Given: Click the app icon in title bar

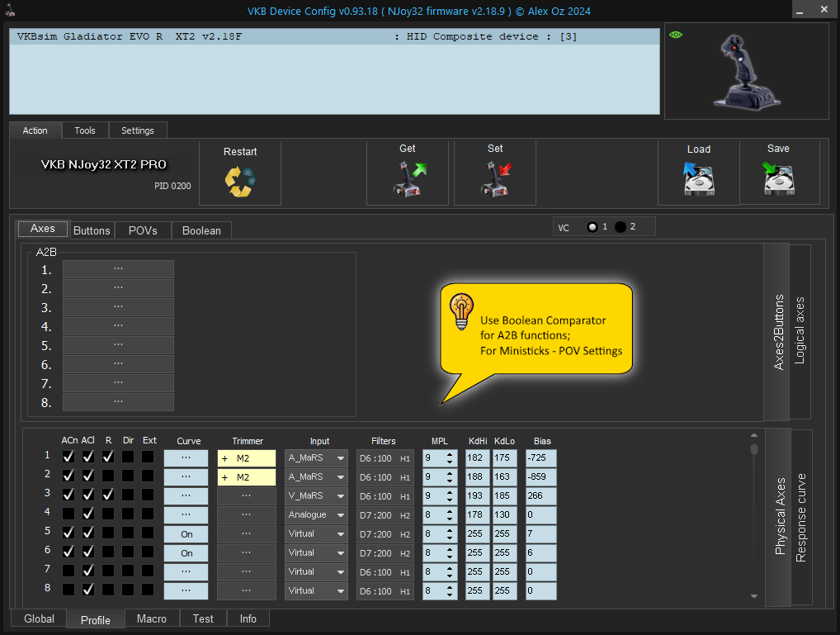Looking at the screenshot, I should (10, 10).
